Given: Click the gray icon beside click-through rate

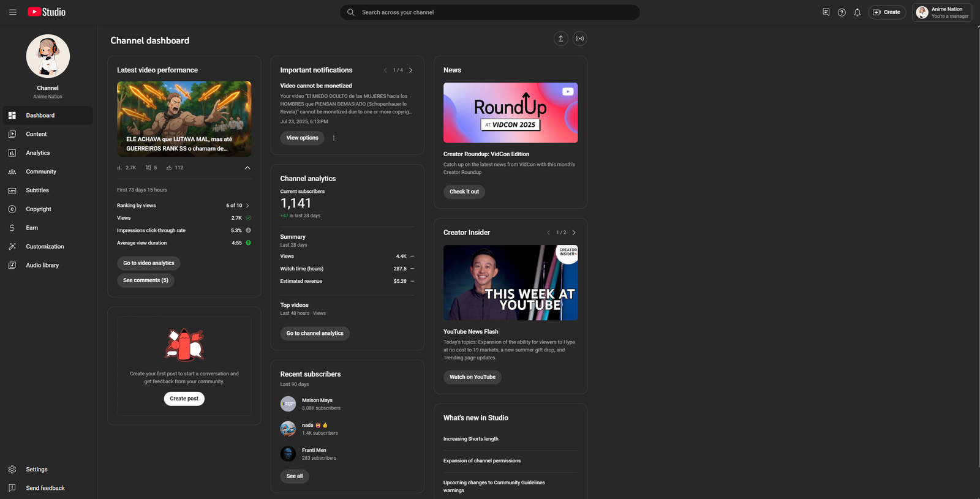Looking at the screenshot, I should click(248, 230).
